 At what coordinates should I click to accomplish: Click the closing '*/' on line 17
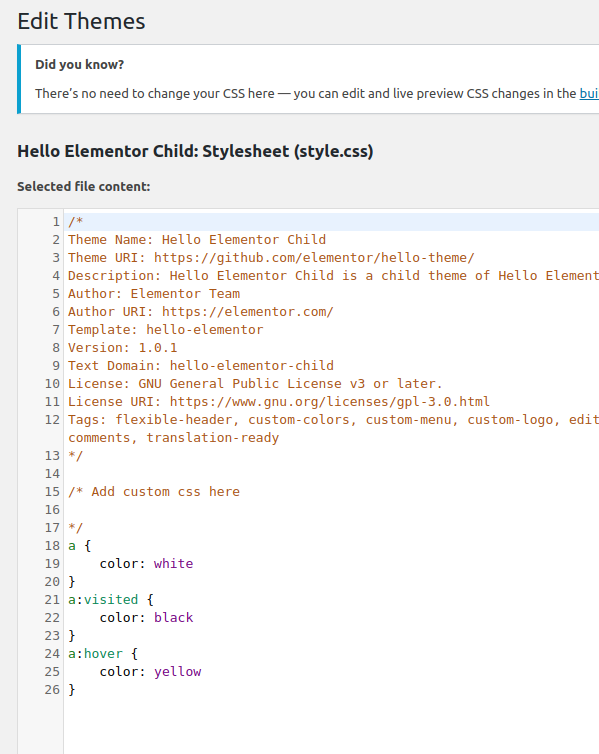pyautogui.click(x=75, y=528)
